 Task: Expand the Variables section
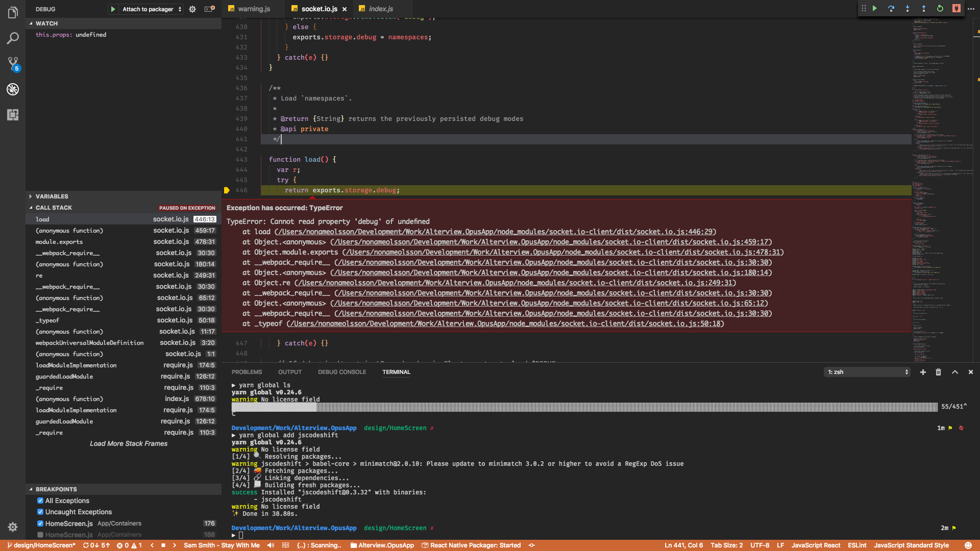click(51, 196)
